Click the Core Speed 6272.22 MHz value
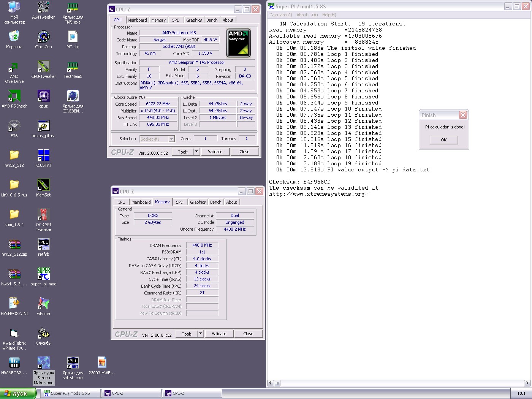This screenshot has width=532, height=399. tap(158, 104)
